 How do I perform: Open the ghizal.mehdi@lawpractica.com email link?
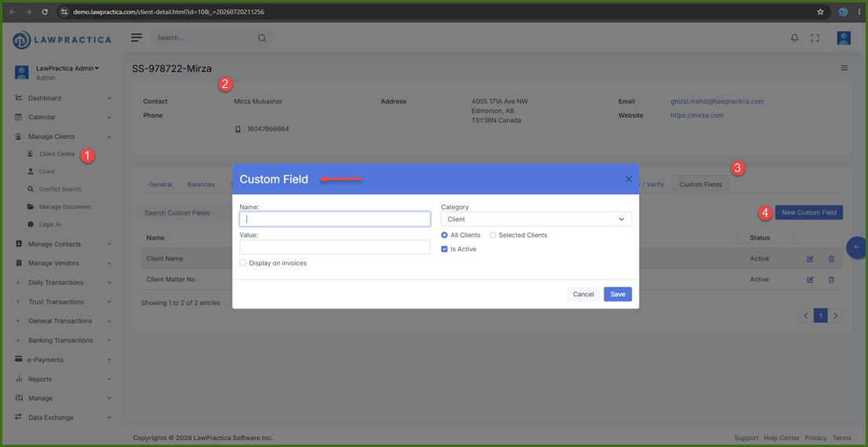click(x=717, y=101)
